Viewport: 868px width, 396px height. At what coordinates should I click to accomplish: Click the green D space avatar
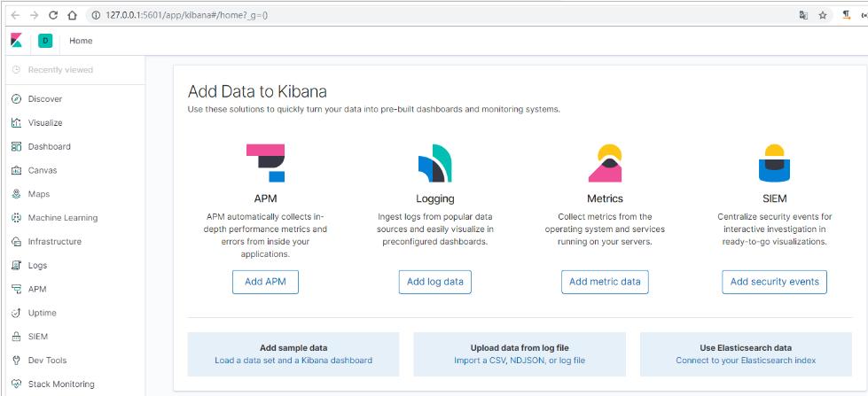(x=45, y=41)
